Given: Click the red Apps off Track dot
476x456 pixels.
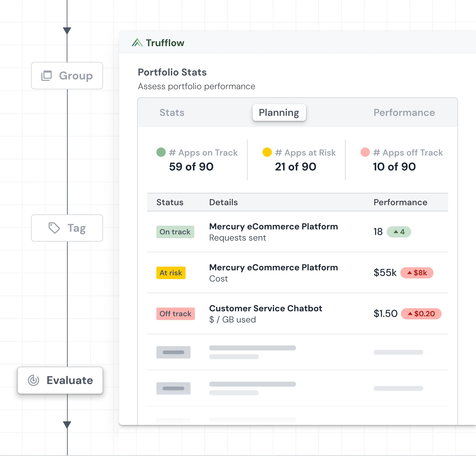Looking at the screenshot, I should [x=365, y=152].
